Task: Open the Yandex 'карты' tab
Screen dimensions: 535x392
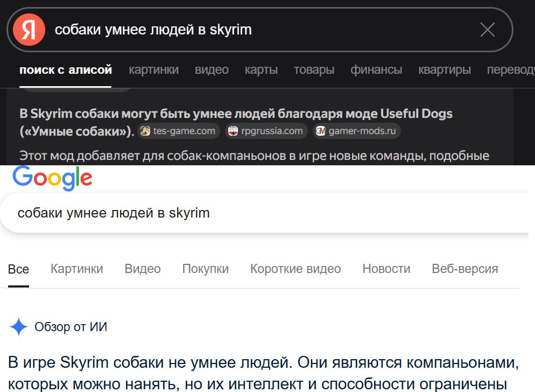Action: coord(261,69)
